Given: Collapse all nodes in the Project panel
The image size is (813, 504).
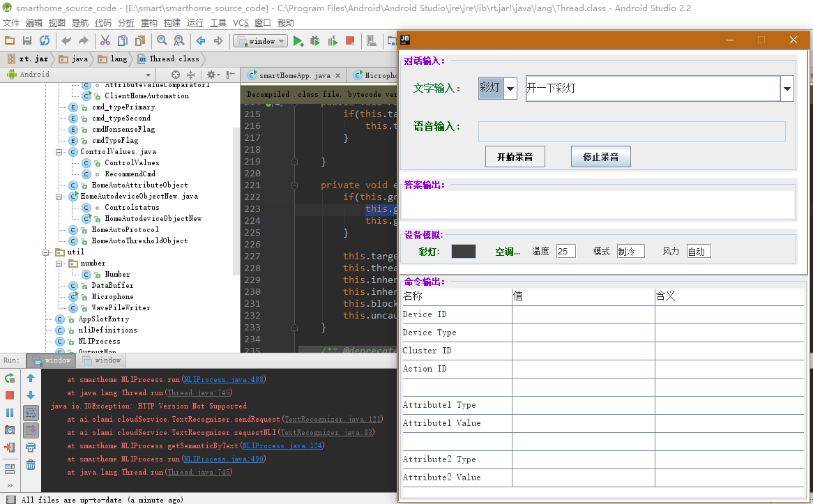Looking at the screenshot, I should click(191, 75).
